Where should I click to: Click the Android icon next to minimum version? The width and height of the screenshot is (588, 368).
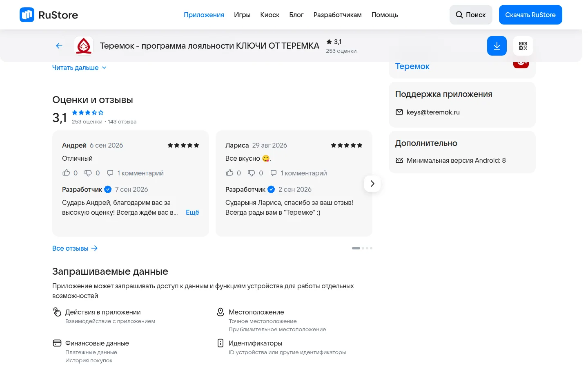click(x=399, y=160)
